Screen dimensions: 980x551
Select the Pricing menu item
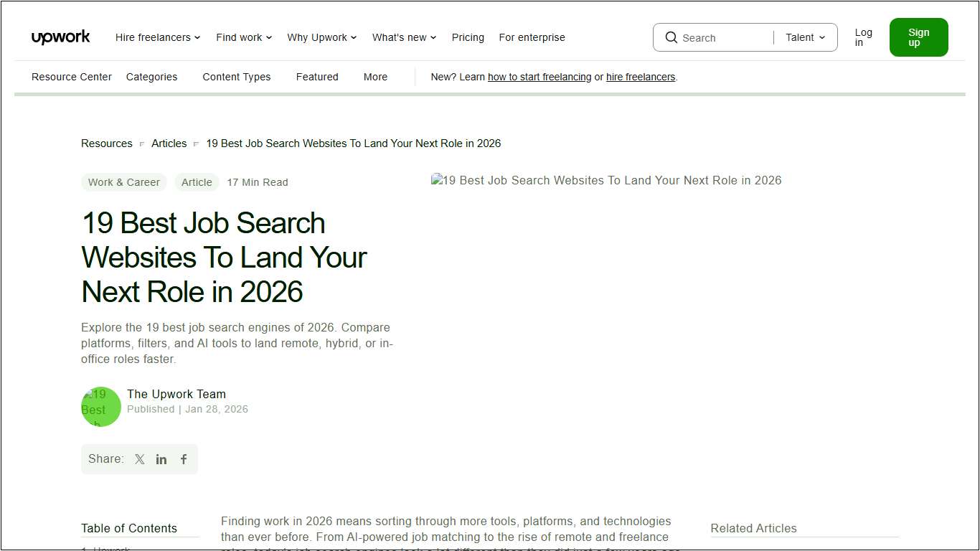coord(468,37)
